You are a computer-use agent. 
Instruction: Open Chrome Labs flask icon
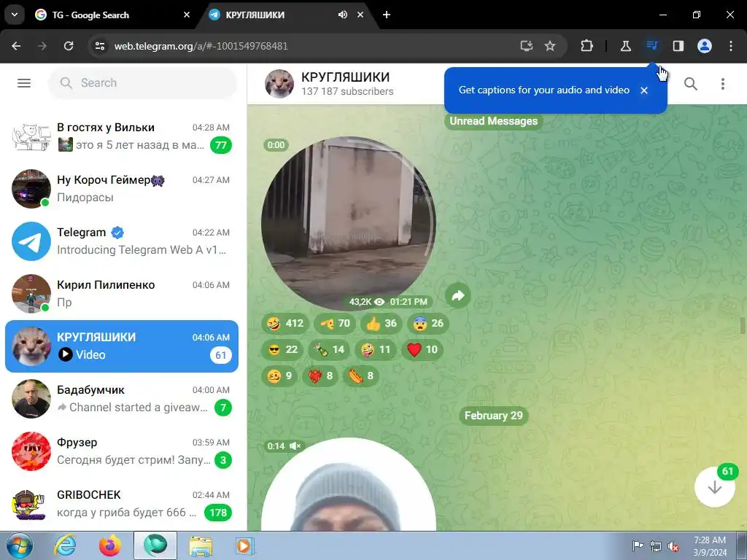click(625, 46)
